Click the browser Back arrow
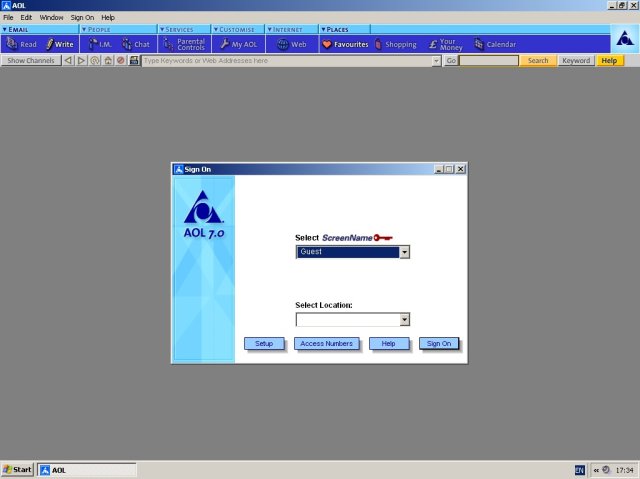Image resolution: width=640 pixels, height=479 pixels. pyautogui.click(x=68, y=60)
